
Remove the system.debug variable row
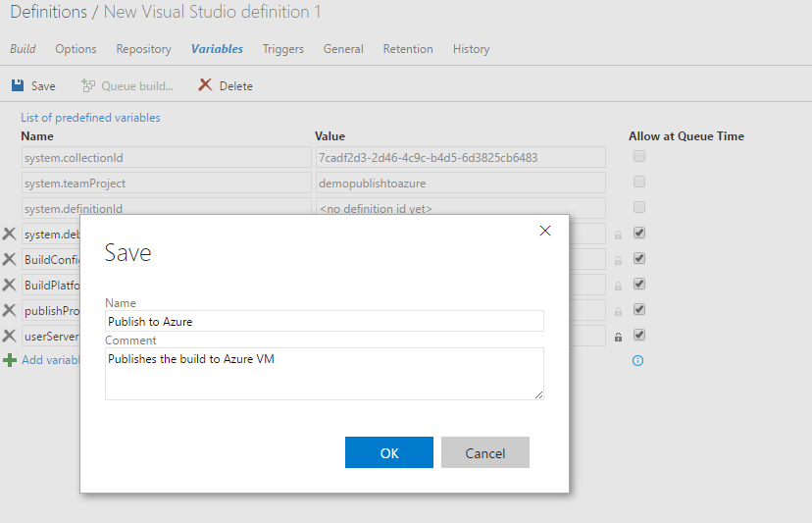coord(9,234)
